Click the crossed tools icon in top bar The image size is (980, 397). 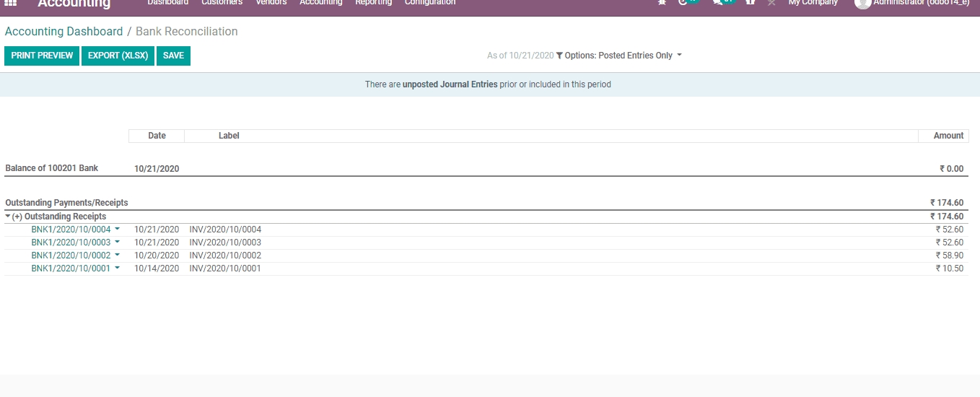[x=771, y=3]
